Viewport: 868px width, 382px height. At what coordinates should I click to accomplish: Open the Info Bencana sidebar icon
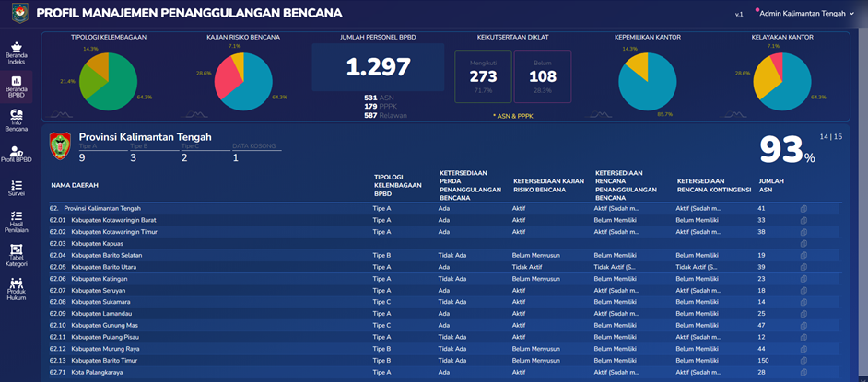click(16, 120)
